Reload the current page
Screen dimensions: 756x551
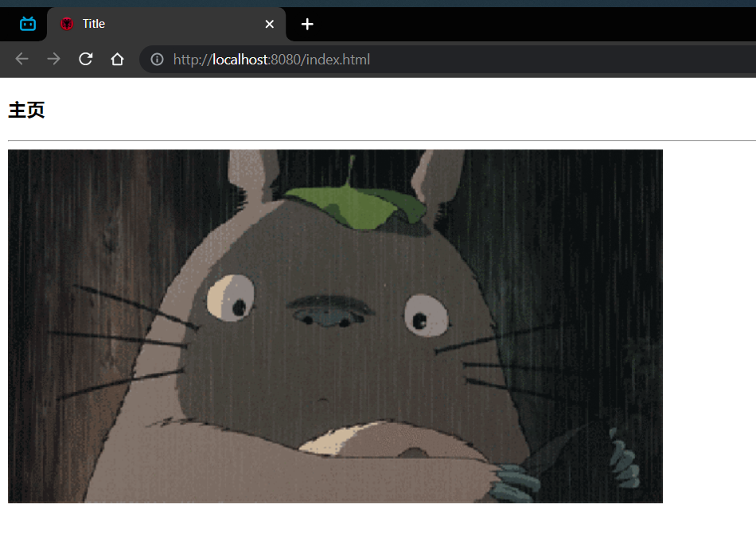pyautogui.click(x=85, y=60)
